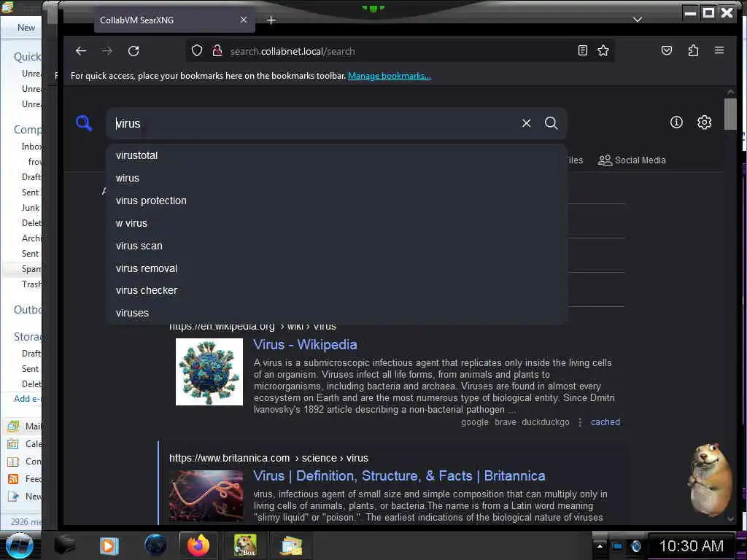Click the Firefox taskbar icon
The width and height of the screenshot is (747, 560).
198,545
